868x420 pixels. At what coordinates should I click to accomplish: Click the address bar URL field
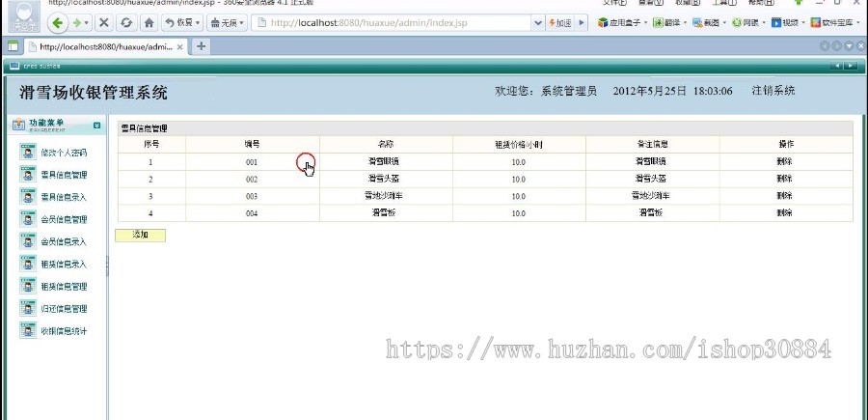(x=398, y=23)
